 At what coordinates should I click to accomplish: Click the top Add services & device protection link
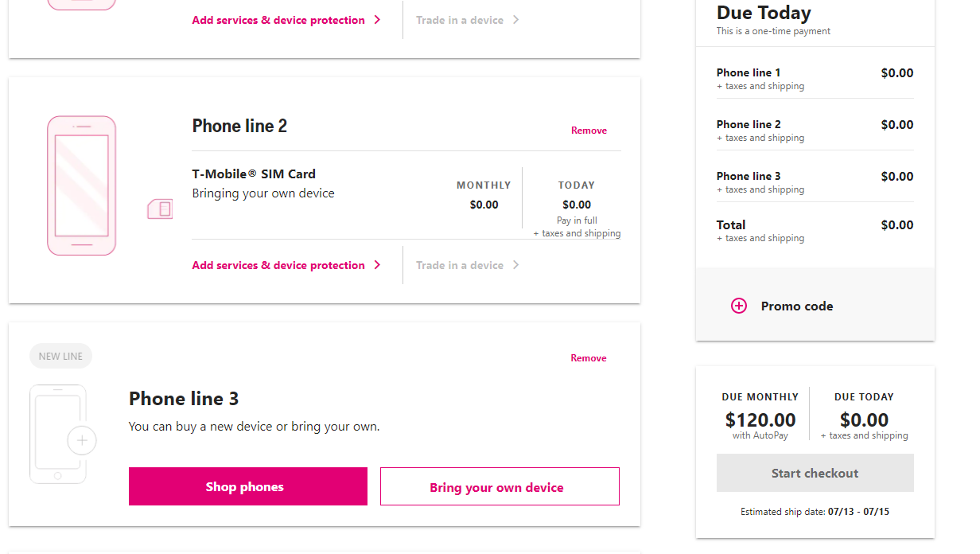pyautogui.click(x=278, y=20)
